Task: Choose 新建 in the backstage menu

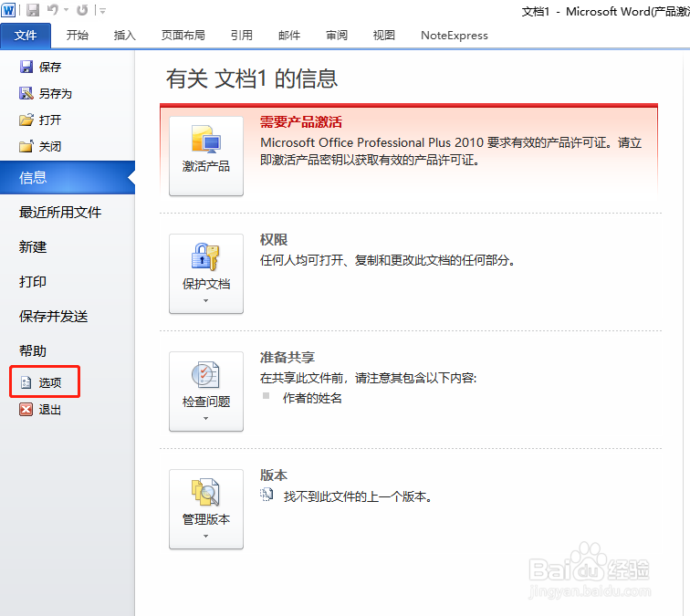Action: tap(33, 246)
